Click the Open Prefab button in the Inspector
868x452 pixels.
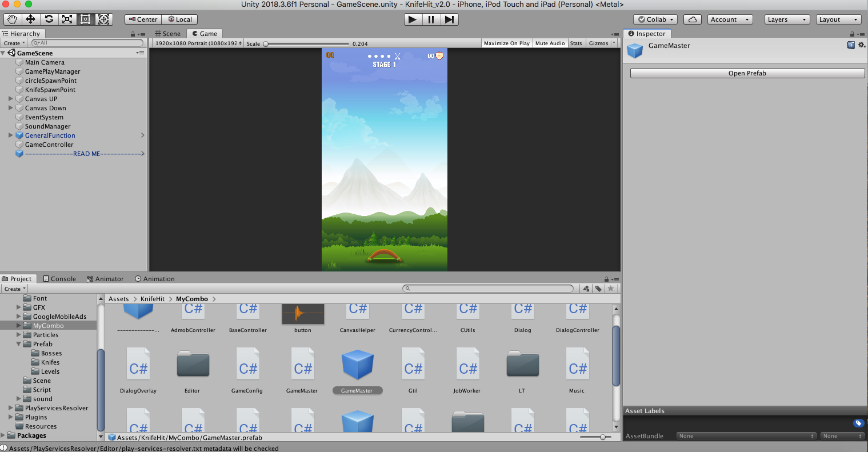click(x=746, y=73)
